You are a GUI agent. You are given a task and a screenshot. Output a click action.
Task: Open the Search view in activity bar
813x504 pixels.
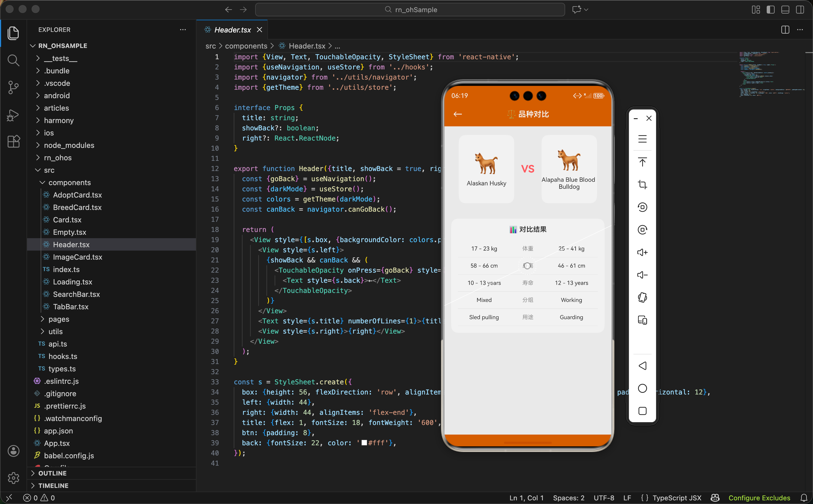coord(13,61)
